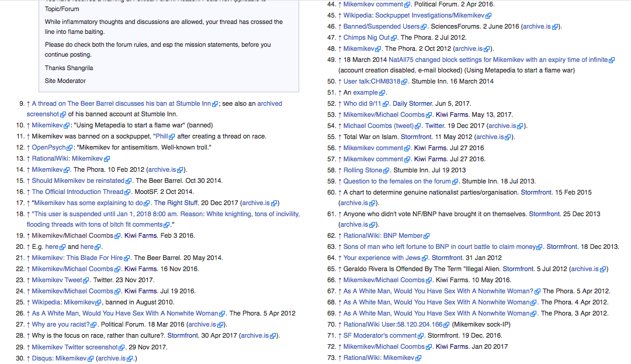
Task: Click external link icon after "example"
Action: click(382, 93)
